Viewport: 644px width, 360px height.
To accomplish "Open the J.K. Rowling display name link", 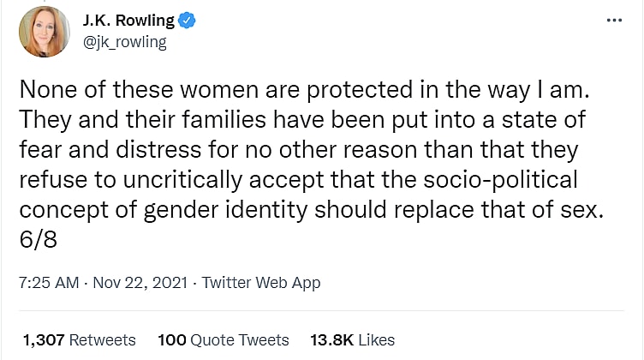I will point(129,21).
